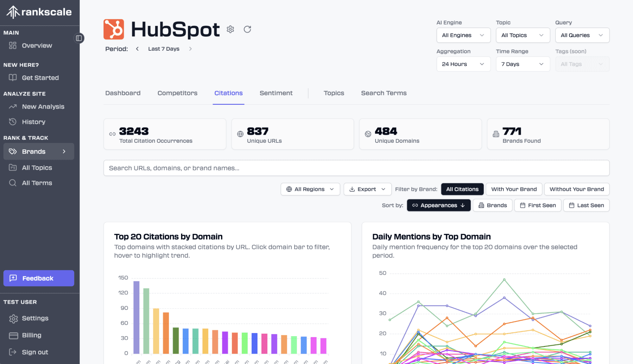Image resolution: width=633 pixels, height=364 pixels.
Task: Open All Terms from the sidebar
Action: coord(37,183)
